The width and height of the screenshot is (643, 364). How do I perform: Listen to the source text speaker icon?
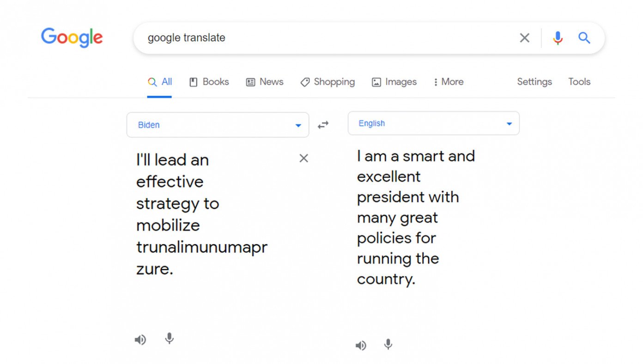coord(140,340)
